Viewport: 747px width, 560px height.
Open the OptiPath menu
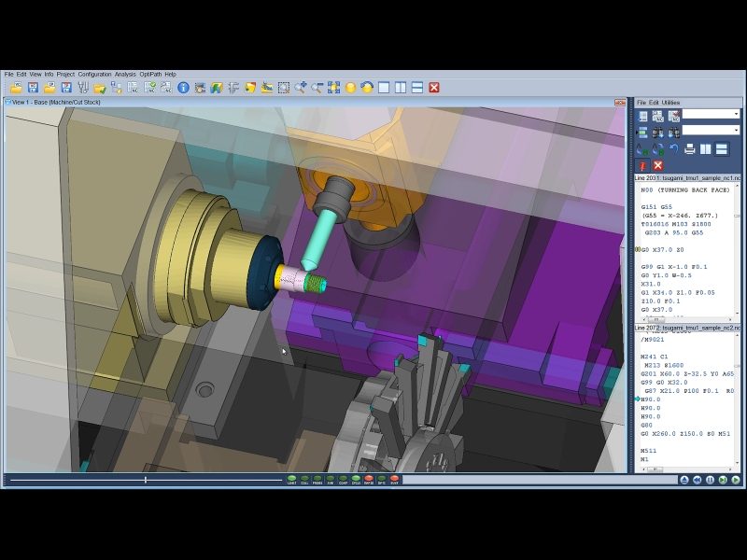coord(150,75)
